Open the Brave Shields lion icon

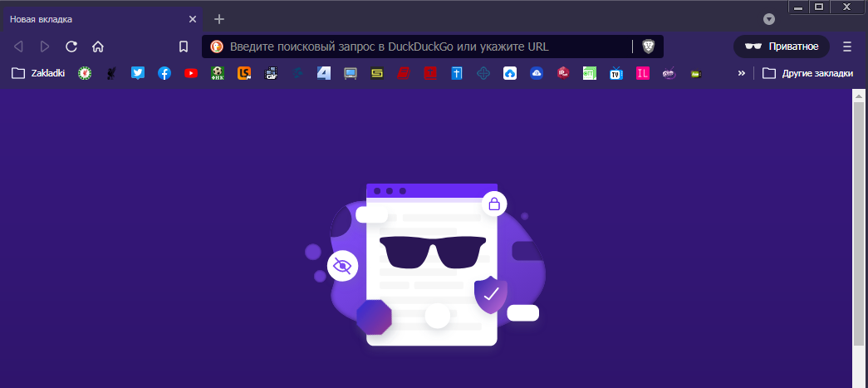[x=648, y=47]
